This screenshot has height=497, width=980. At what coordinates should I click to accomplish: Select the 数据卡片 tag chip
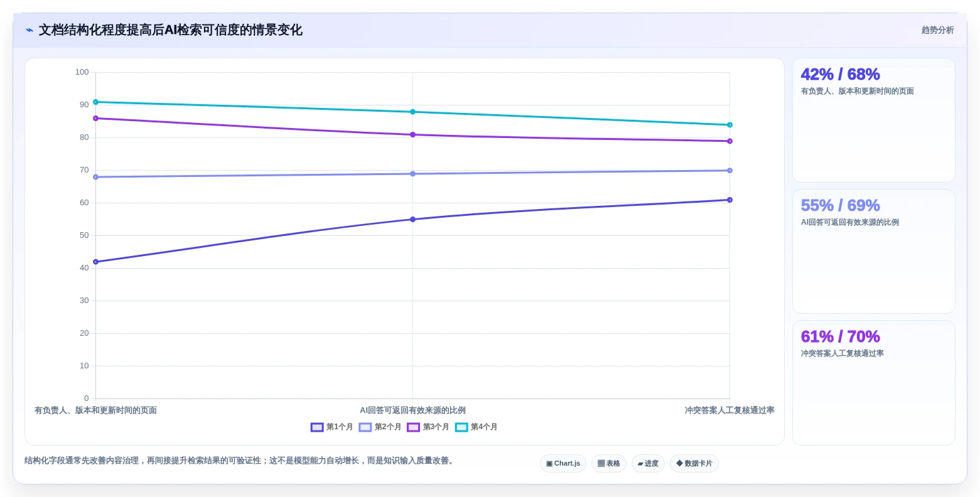(x=694, y=464)
